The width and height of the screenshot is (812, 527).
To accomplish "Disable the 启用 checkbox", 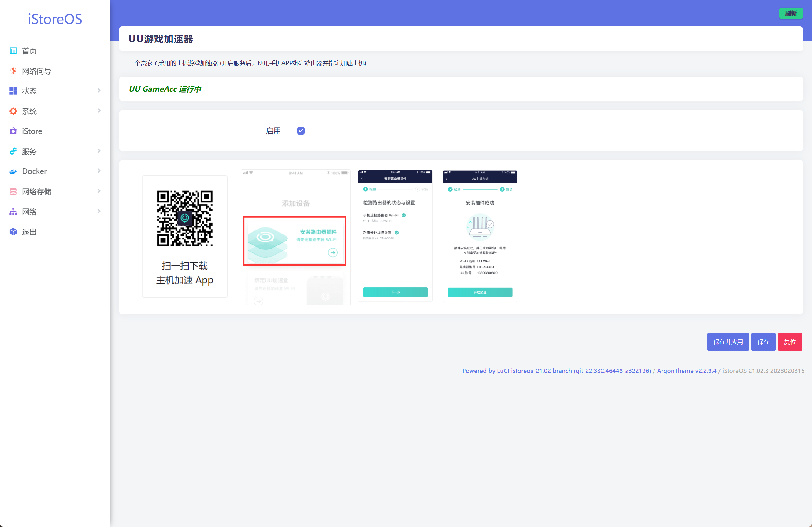I will pos(301,131).
